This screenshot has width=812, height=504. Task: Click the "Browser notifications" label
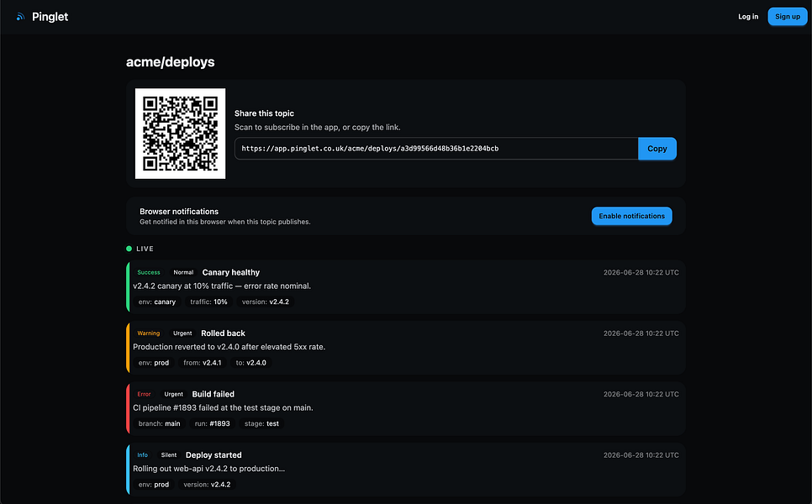pyautogui.click(x=179, y=211)
